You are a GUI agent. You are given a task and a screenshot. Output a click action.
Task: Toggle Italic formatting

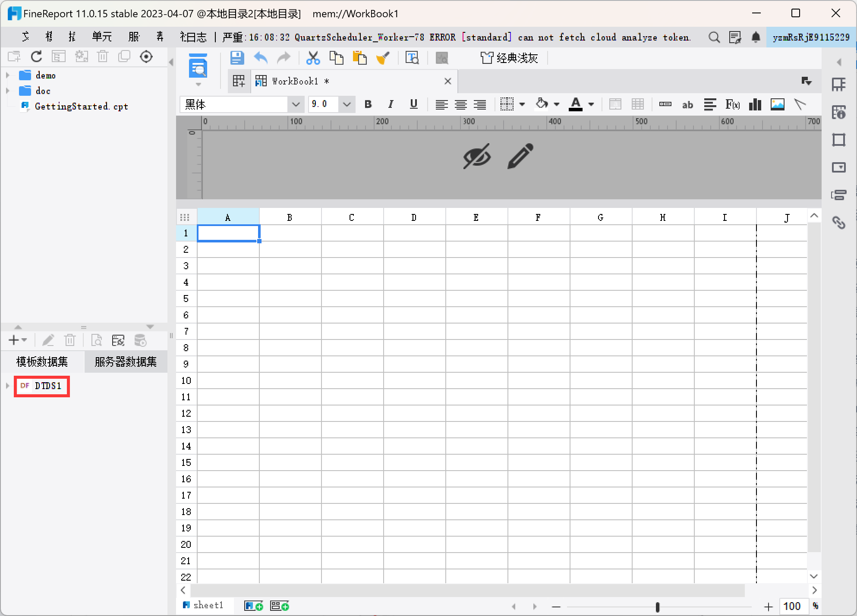(391, 104)
